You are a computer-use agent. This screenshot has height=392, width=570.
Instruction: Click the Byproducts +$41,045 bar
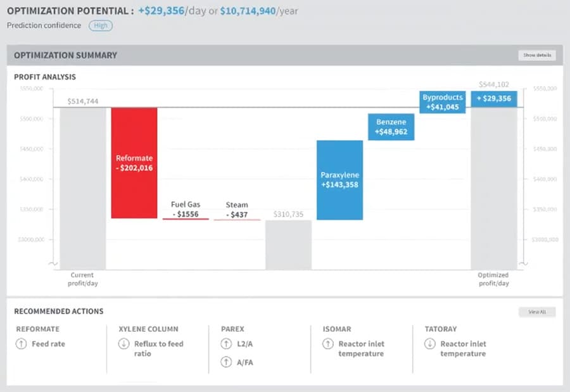(x=443, y=103)
